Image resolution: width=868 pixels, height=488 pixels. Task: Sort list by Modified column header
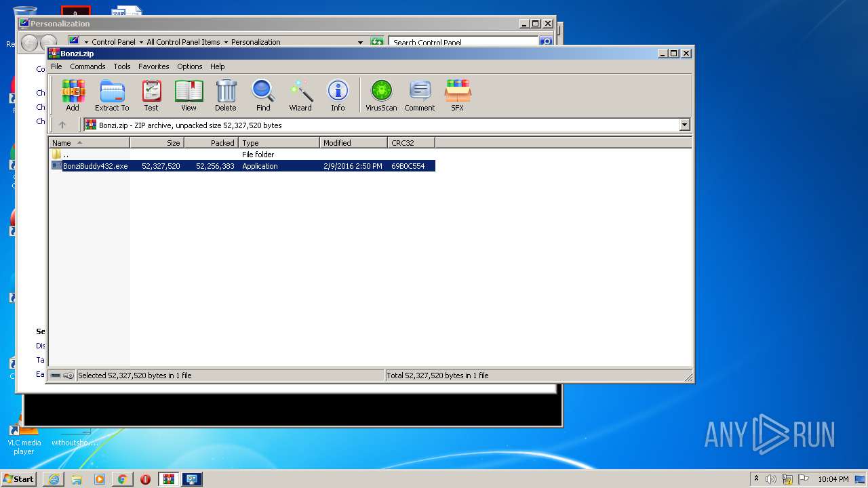353,143
